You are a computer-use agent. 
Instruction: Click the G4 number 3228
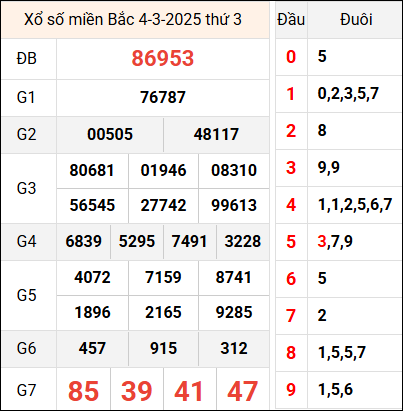[243, 241]
